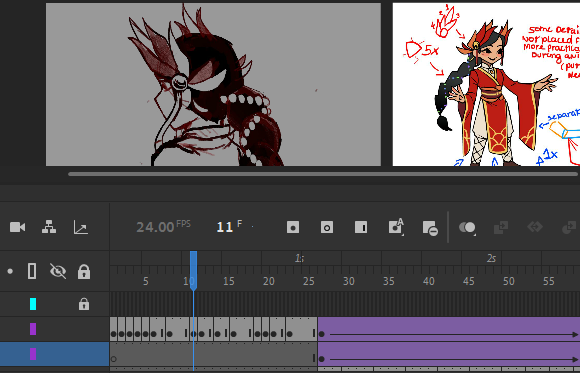Click the dimmed classic tween icon
The image size is (580, 373).
(x=501, y=227)
